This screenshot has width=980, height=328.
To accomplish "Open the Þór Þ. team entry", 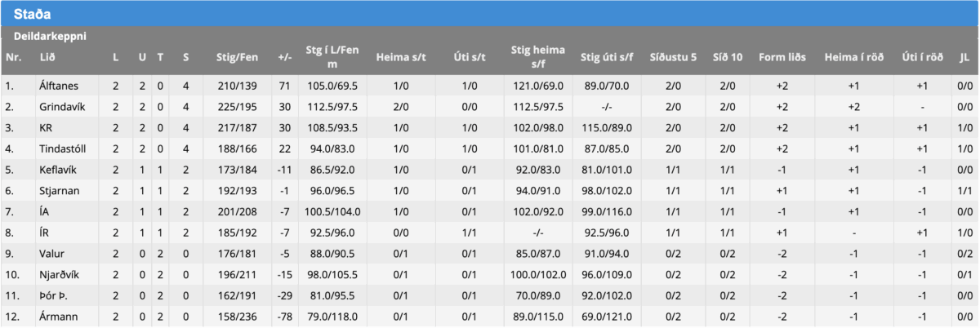I will point(54,297).
